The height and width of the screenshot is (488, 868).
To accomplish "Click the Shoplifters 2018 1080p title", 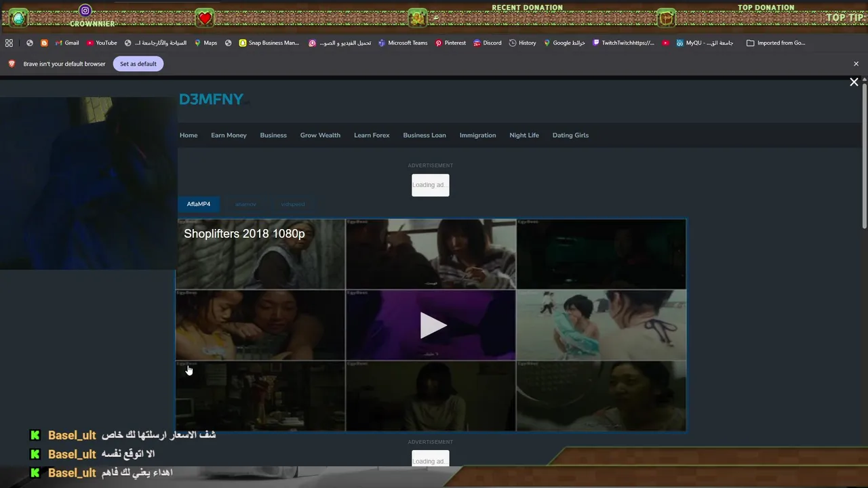I will pyautogui.click(x=244, y=233).
